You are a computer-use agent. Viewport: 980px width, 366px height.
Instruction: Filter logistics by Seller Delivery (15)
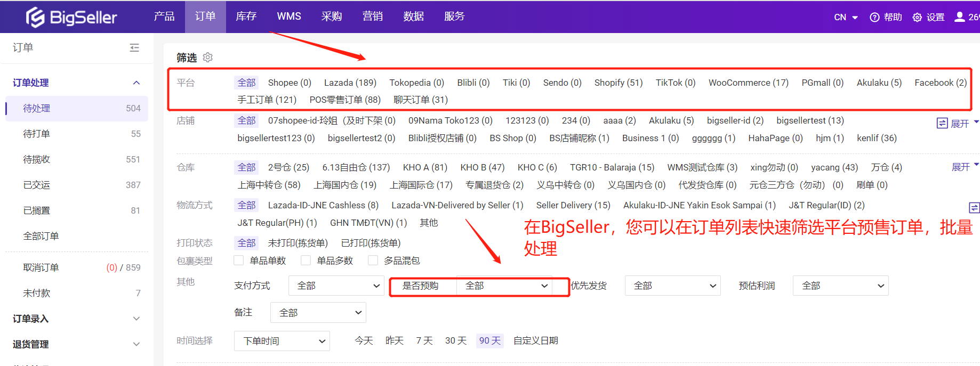573,205
